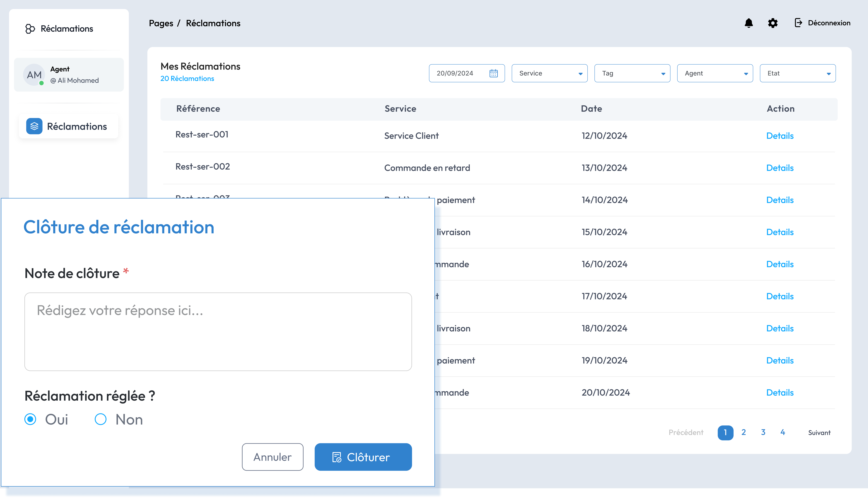The height and width of the screenshot is (498, 868).
Task: Open Details for the 15/10/2024 row
Action: 780,232
